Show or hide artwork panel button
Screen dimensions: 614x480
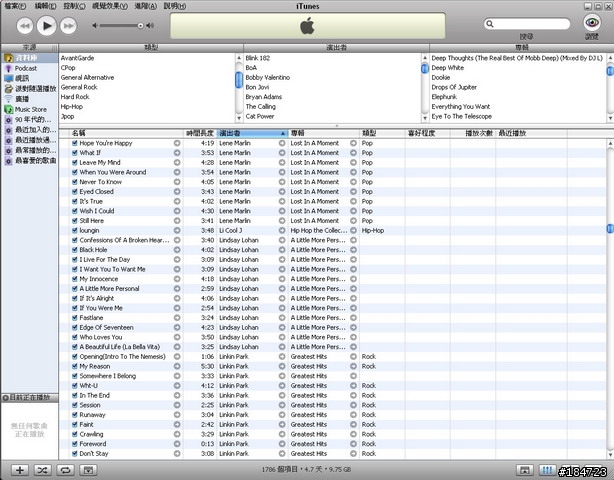pyautogui.click(x=88, y=470)
